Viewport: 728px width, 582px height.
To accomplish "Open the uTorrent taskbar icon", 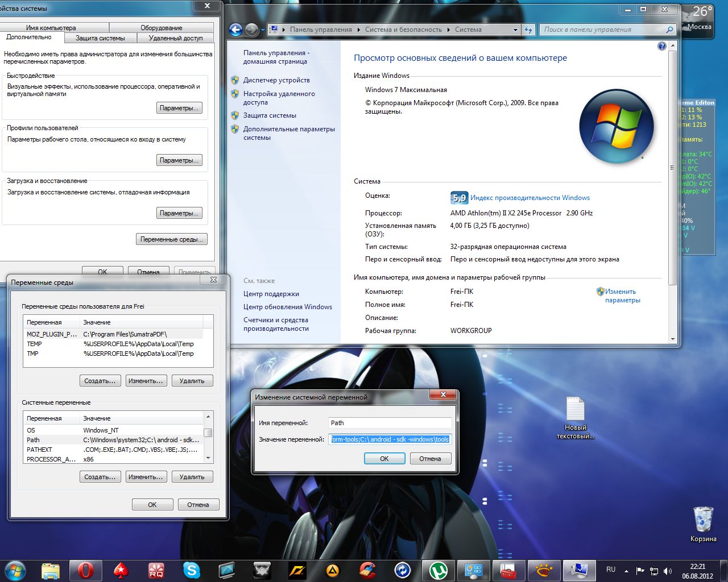I will coord(438,570).
